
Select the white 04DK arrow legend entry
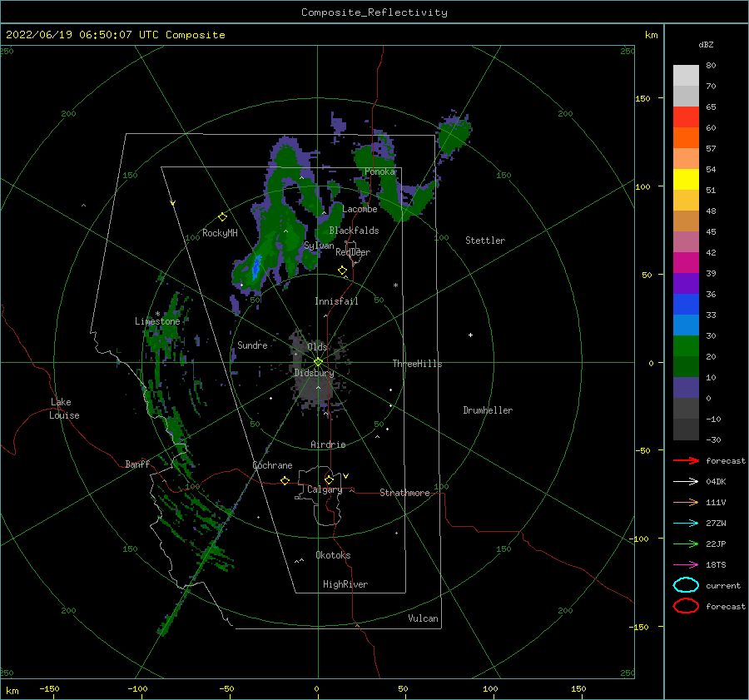686,481
